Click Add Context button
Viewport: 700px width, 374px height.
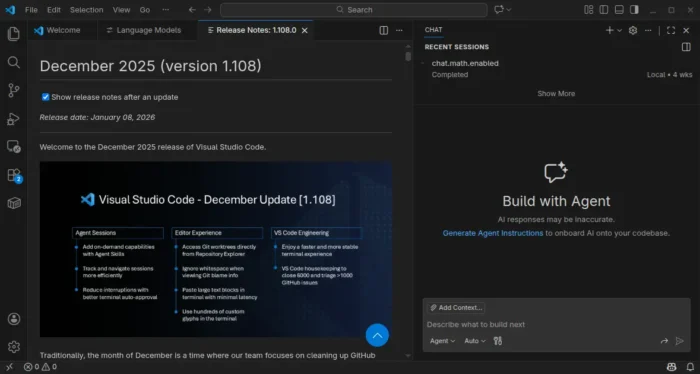coord(456,308)
